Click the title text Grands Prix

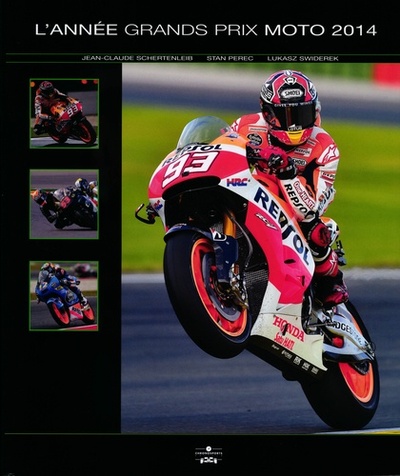(191, 30)
